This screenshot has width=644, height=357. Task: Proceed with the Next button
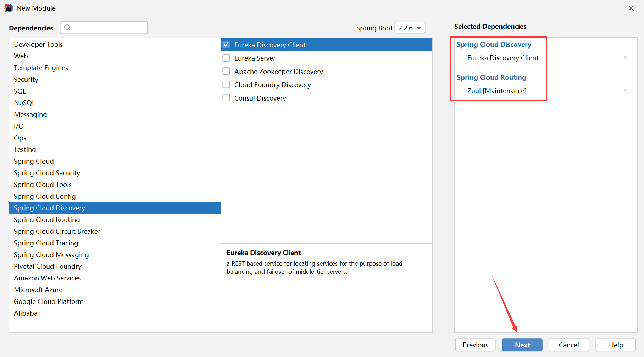pyautogui.click(x=522, y=345)
